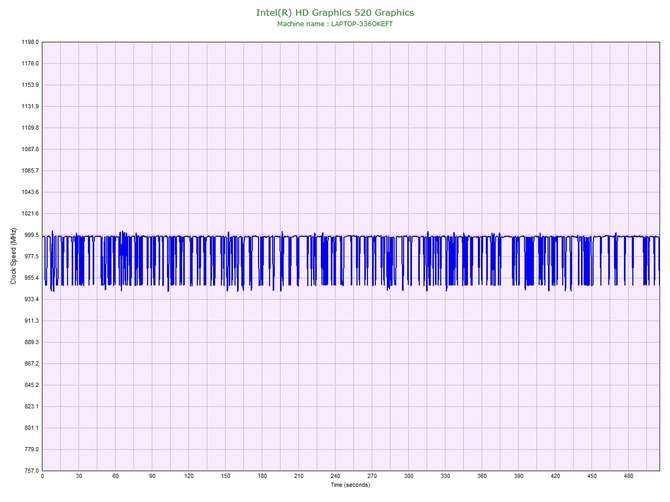Click the 150 seconds tick label
Viewport: 670px width, 502px height.
click(x=226, y=476)
